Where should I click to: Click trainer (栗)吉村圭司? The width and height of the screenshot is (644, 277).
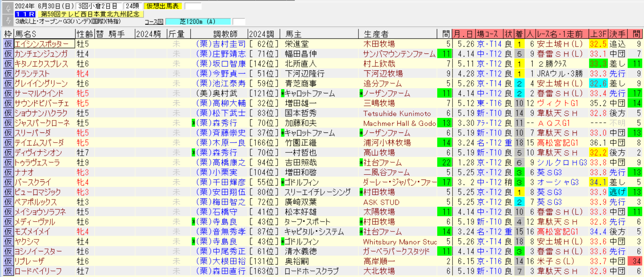click(221, 44)
